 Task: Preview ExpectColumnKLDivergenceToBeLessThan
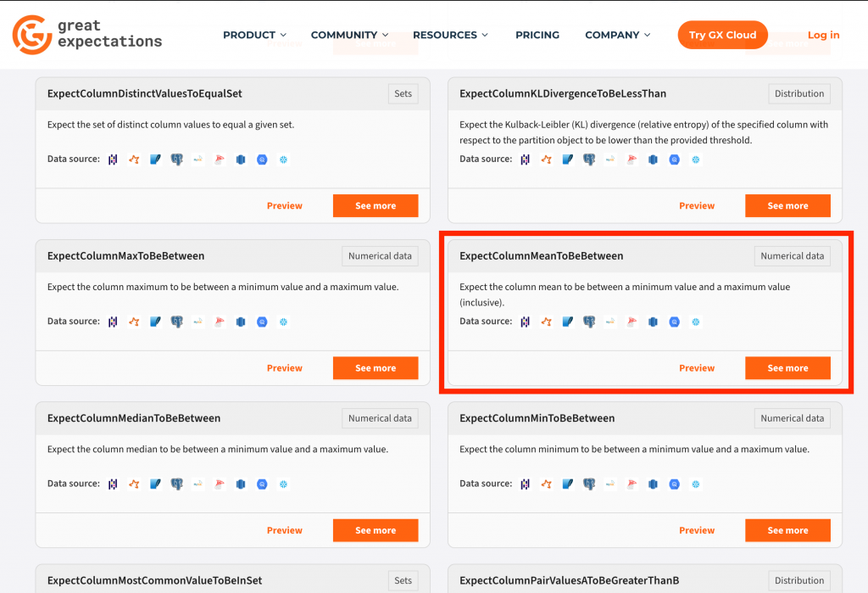pos(697,205)
